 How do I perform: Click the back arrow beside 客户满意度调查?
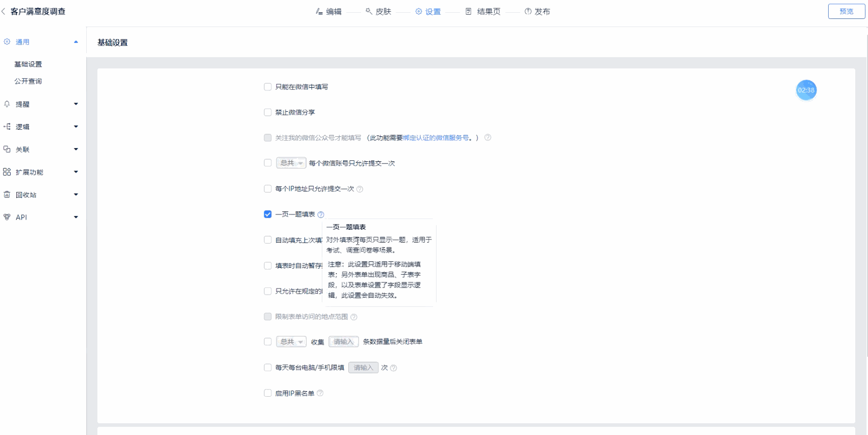4,11
